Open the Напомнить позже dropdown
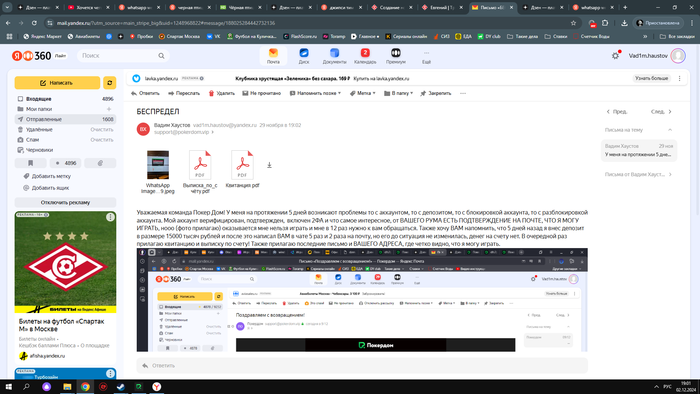700x394 pixels. [x=315, y=93]
